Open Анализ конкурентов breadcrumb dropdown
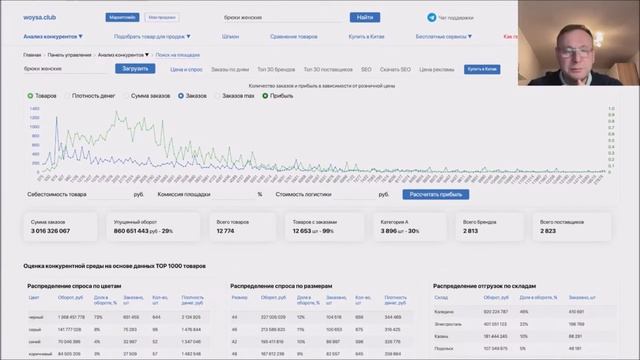640x360 pixels. tap(123, 55)
